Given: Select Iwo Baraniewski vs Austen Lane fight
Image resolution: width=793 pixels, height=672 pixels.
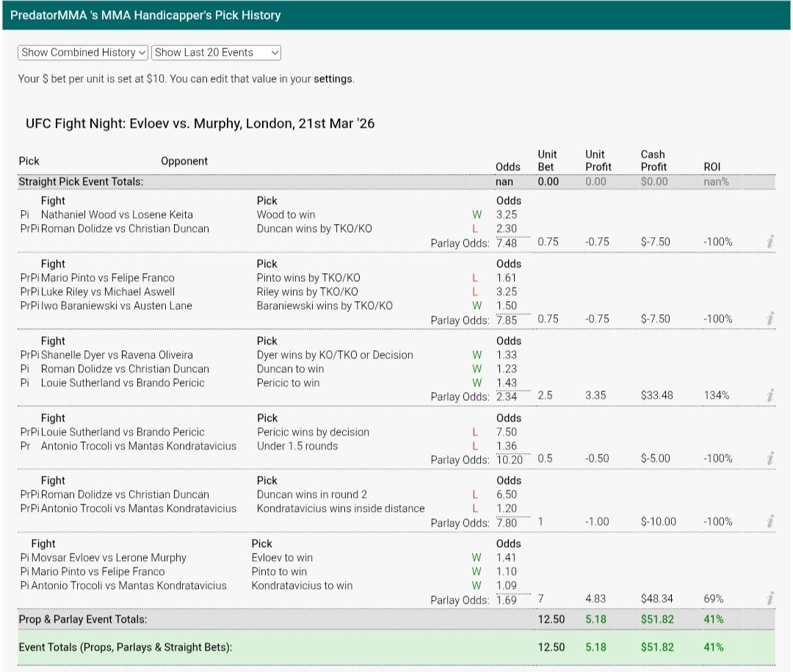Looking at the screenshot, I should point(116,306).
